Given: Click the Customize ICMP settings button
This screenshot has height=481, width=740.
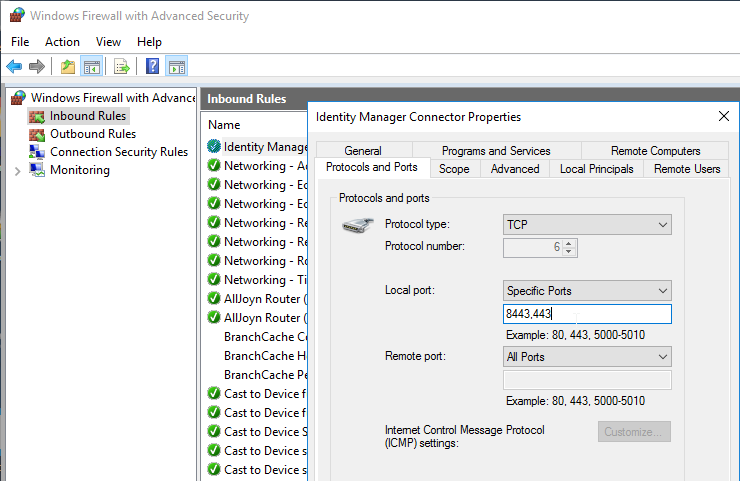Looking at the screenshot, I should pyautogui.click(x=634, y=431).
